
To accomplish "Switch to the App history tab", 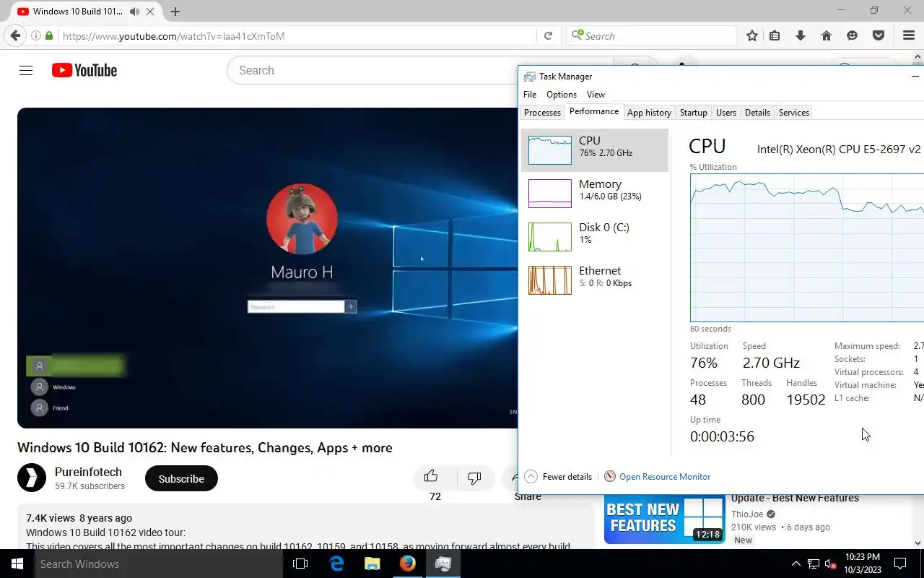I will [649, 112].
